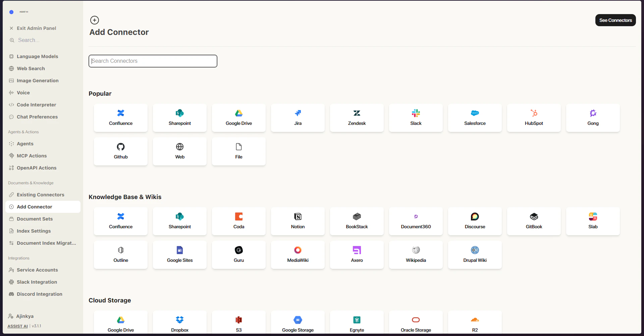Select the Web connector card

click(180, 151)
